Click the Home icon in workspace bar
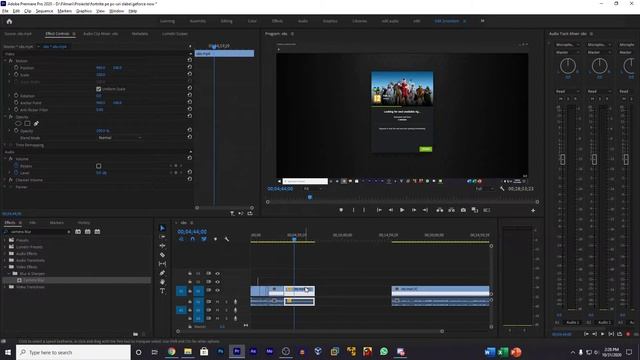The height and width of the screenshot is (360, 640). 9,21
